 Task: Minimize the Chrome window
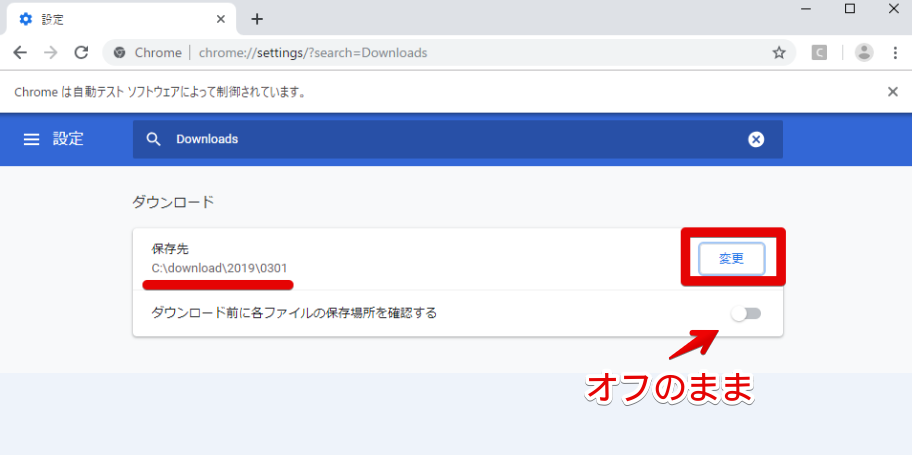pos(806,9)
